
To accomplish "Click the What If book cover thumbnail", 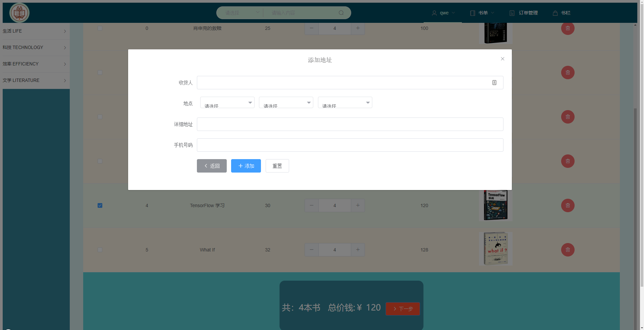I will click(x=496, y=249).
